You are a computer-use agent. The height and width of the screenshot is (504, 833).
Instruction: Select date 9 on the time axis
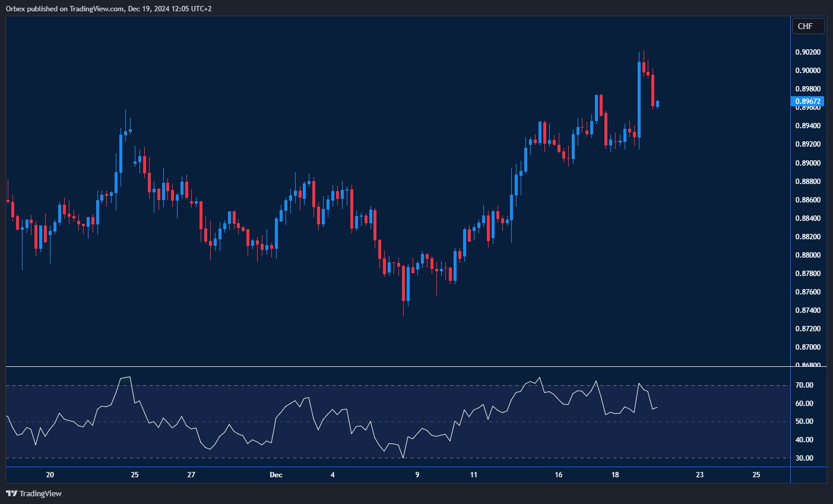coord(417,475)
